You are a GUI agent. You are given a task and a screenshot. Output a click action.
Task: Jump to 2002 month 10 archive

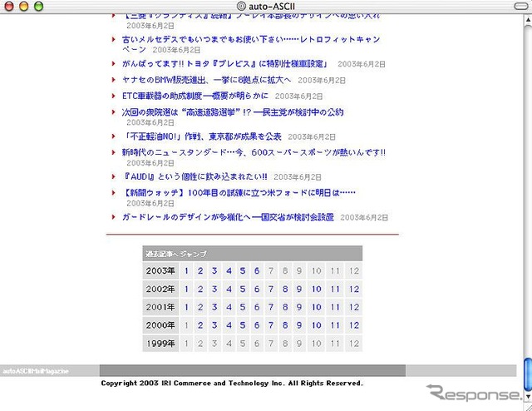click(317, 289)
